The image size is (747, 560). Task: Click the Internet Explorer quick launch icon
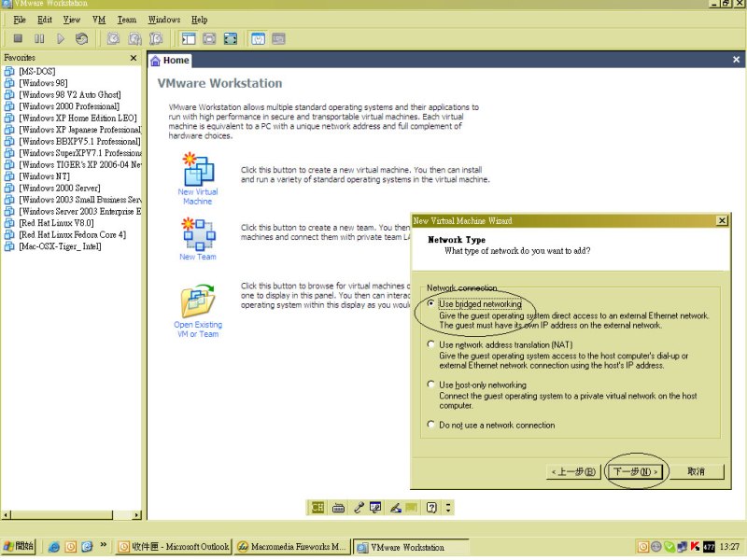coord(54,547)
